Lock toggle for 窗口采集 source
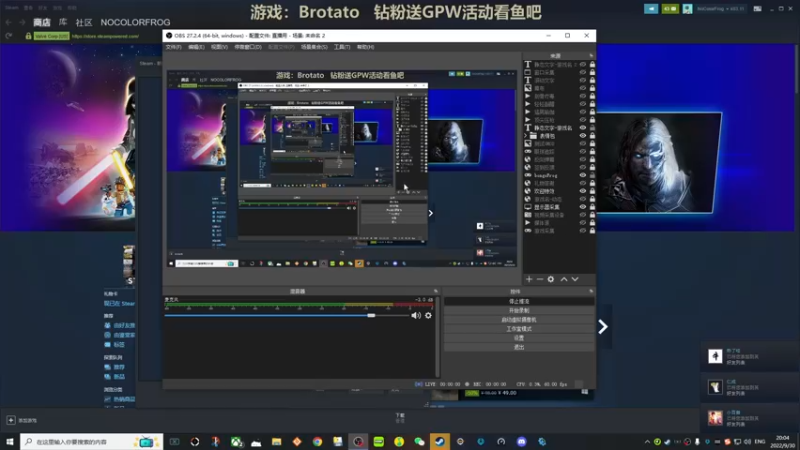 592,72
